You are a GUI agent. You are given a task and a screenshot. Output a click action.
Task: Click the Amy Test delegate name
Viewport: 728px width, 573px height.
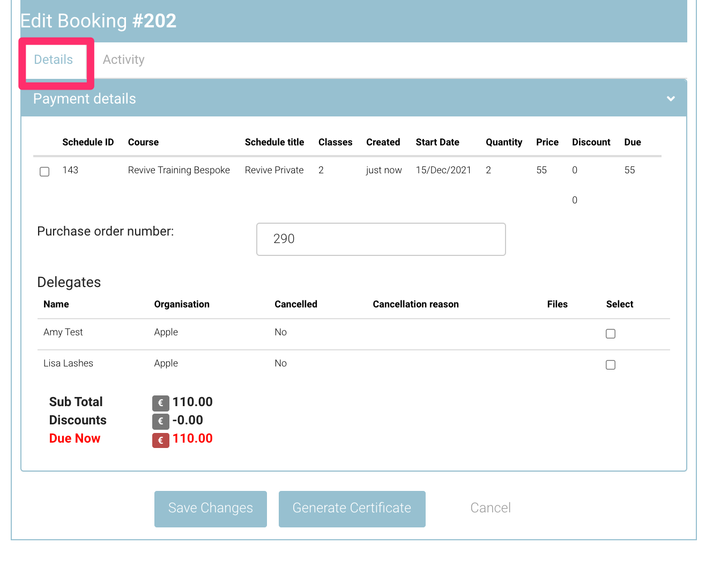point(63,332)
